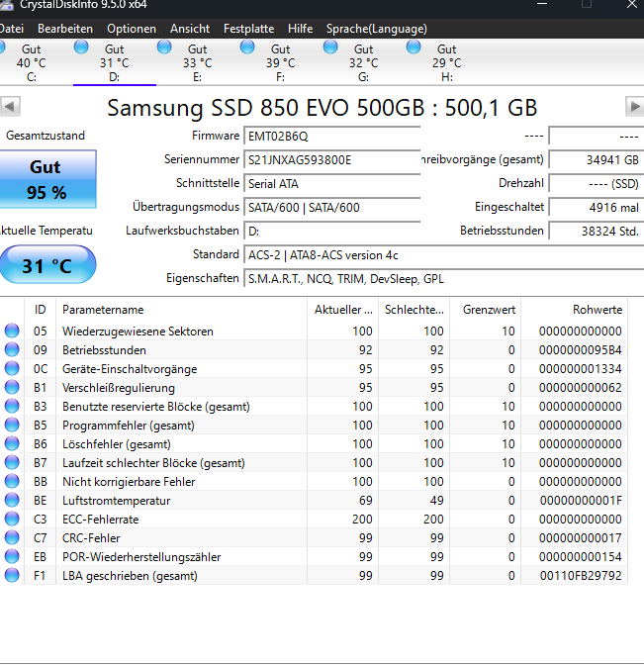Click the Schnittstelle field Serial ATA

pyautogui.click(x=332, y=184)
